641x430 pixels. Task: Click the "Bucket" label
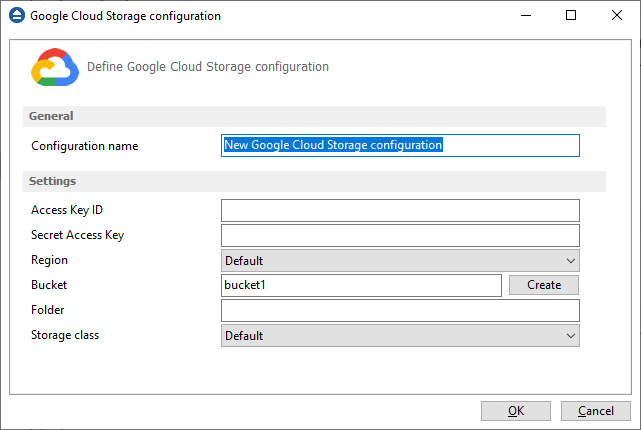point(49,285)
